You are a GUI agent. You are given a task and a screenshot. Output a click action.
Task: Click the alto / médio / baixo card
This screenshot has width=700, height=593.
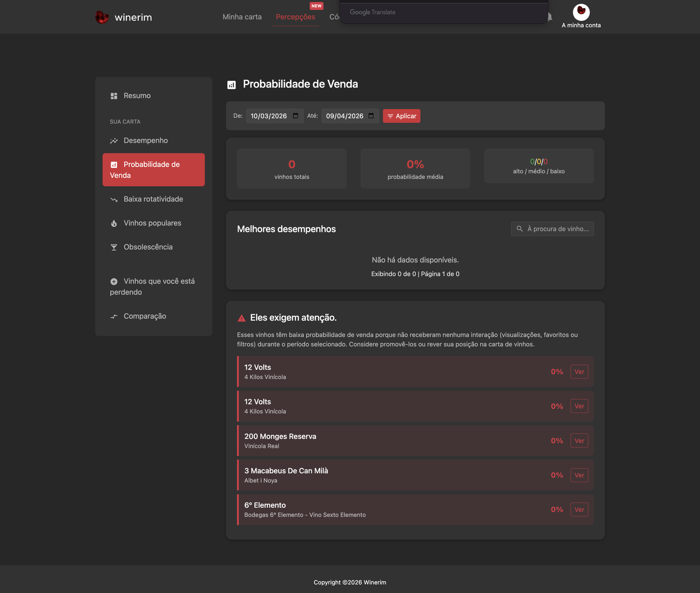pos(539,166)
